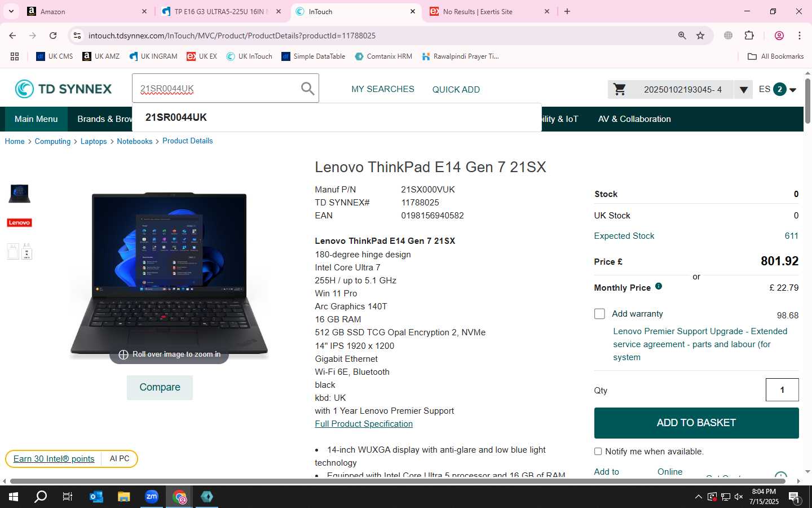
Task: Click the Monthly Price info icon
Action: point(658,286)
